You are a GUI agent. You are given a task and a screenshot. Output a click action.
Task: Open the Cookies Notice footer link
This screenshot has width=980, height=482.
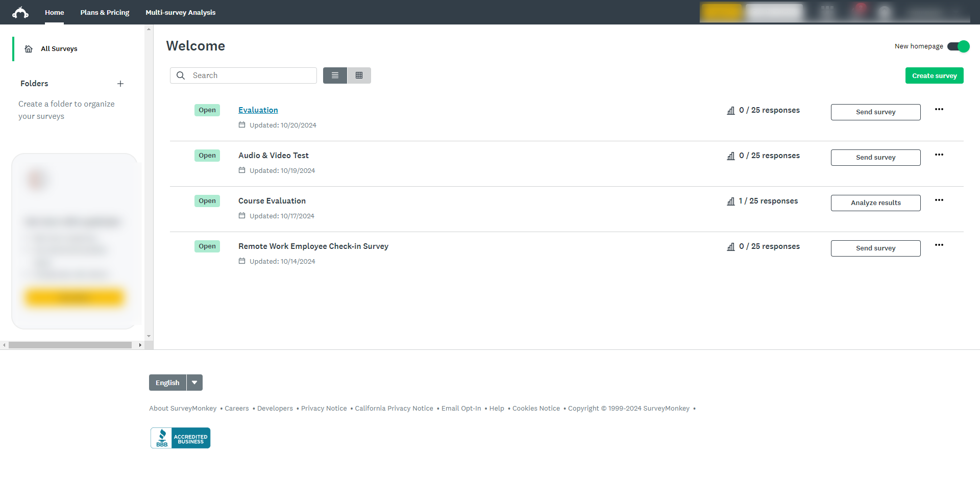coord(536,409)
